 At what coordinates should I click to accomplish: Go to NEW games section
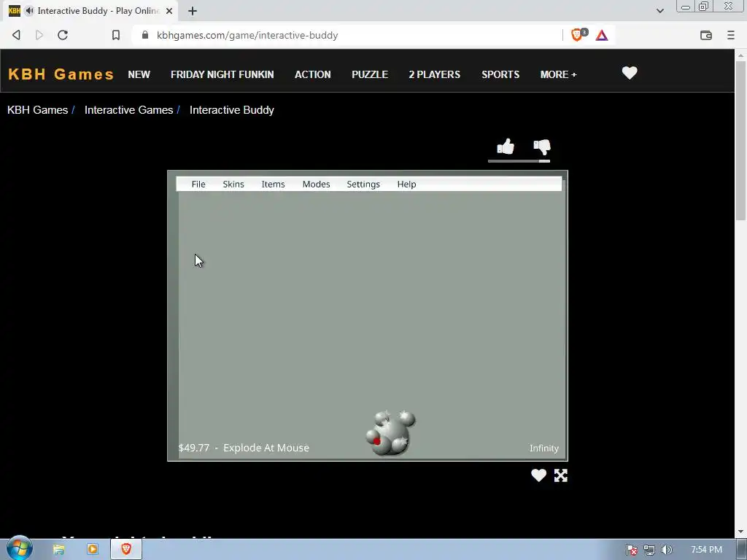coord(139,75)
